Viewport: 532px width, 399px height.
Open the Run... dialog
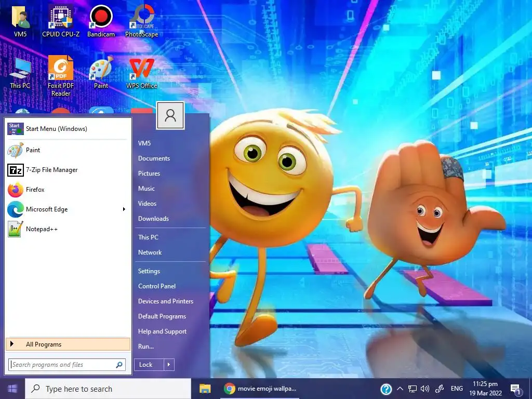click(146, 347)
